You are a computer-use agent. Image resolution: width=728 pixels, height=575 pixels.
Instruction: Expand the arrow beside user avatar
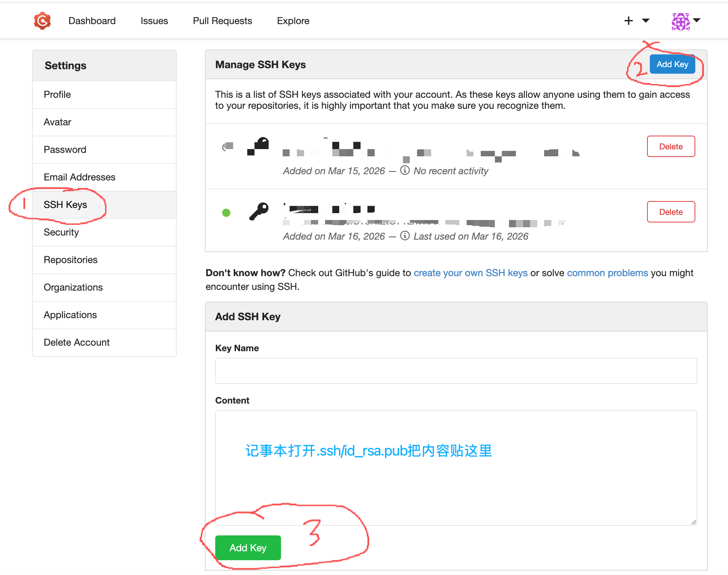point(697,20)
